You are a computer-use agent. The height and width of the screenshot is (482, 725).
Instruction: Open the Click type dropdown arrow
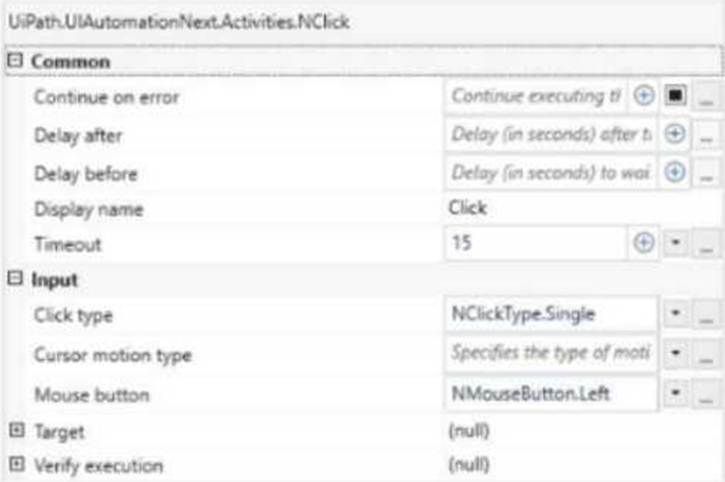[x=676, y=314]
